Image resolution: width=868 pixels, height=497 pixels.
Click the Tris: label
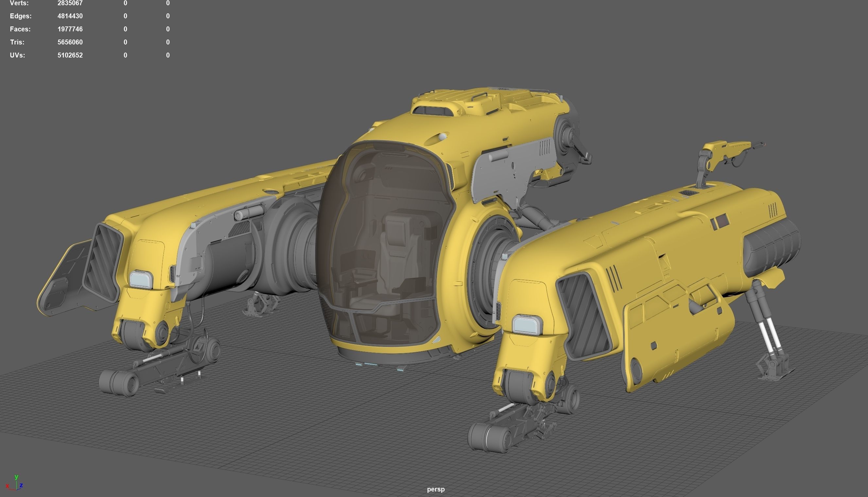pos(17,42)
